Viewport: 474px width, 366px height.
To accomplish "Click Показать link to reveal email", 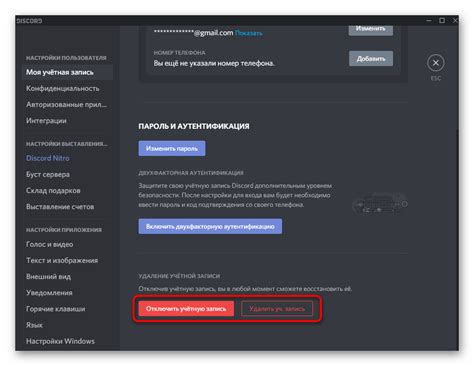I will click(249, 33).
